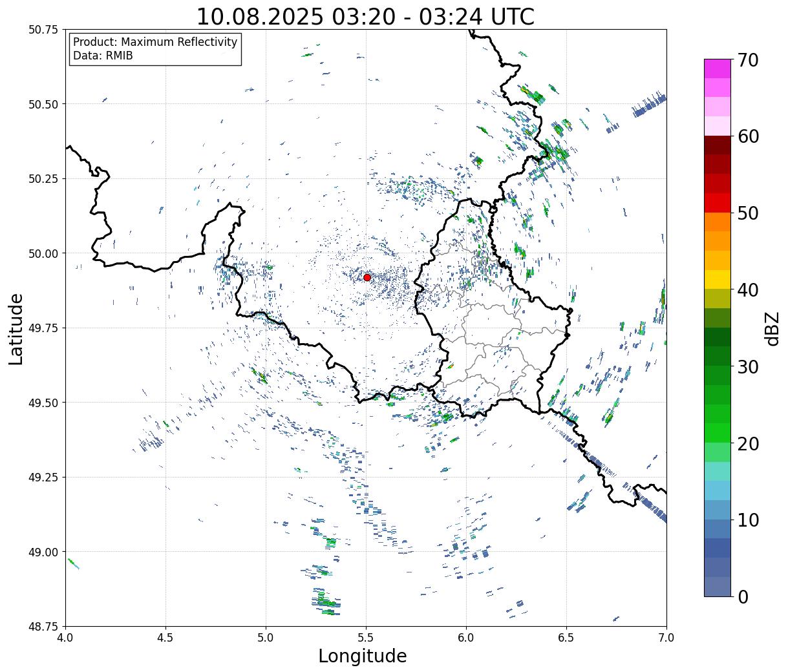Click the longitude tick label 4.0

tap(65, 638)
